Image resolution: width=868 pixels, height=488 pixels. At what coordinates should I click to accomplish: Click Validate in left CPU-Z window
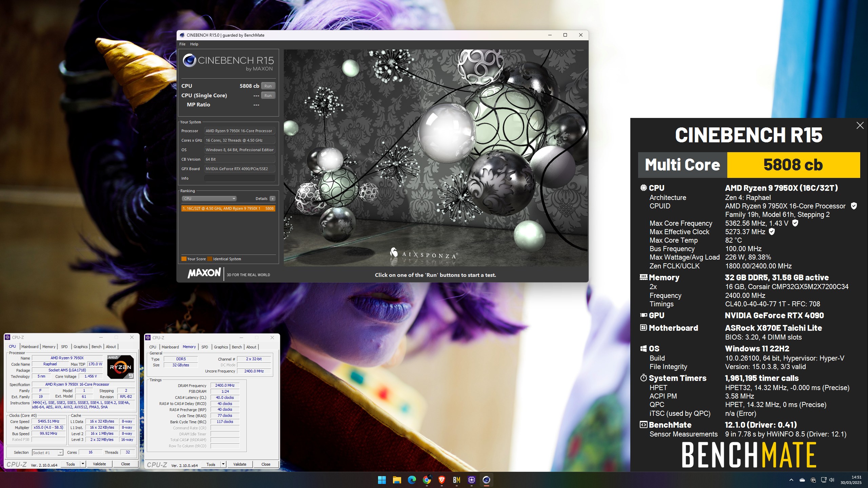coord(99,464)
